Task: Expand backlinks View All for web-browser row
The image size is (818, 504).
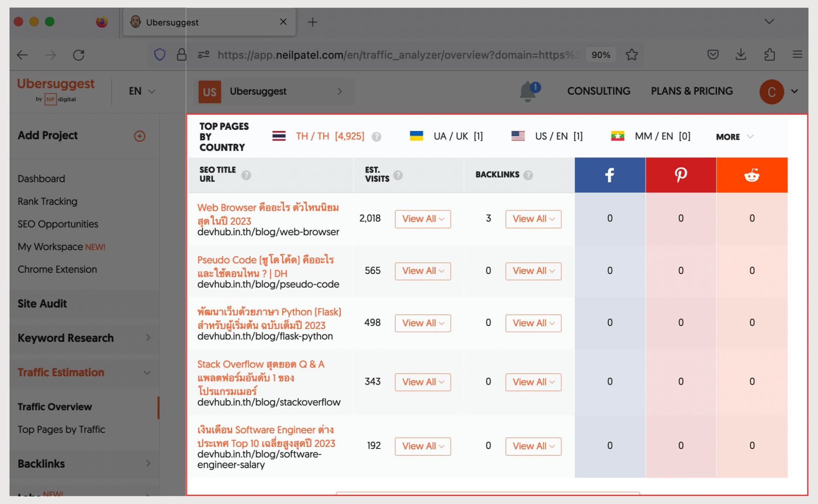Action: pyautogui.click(x=533, y=219)
